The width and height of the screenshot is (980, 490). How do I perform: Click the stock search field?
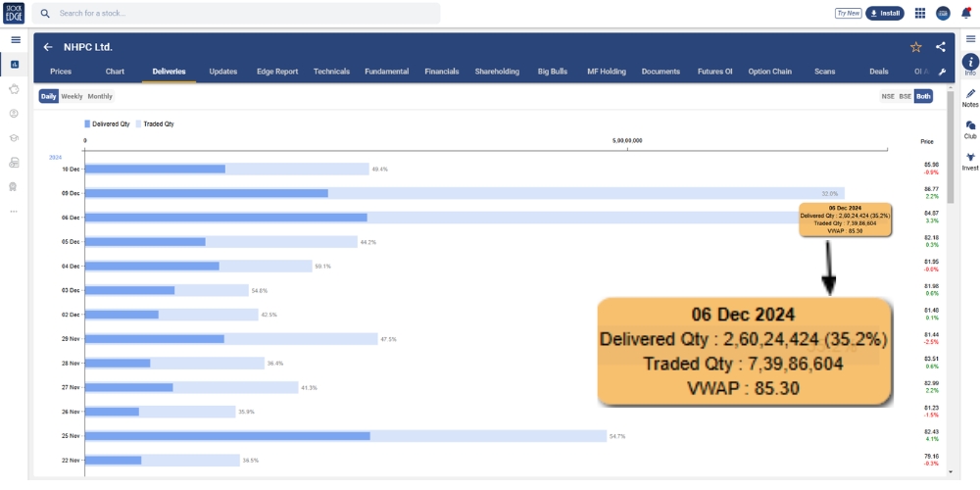coord(235,13)
